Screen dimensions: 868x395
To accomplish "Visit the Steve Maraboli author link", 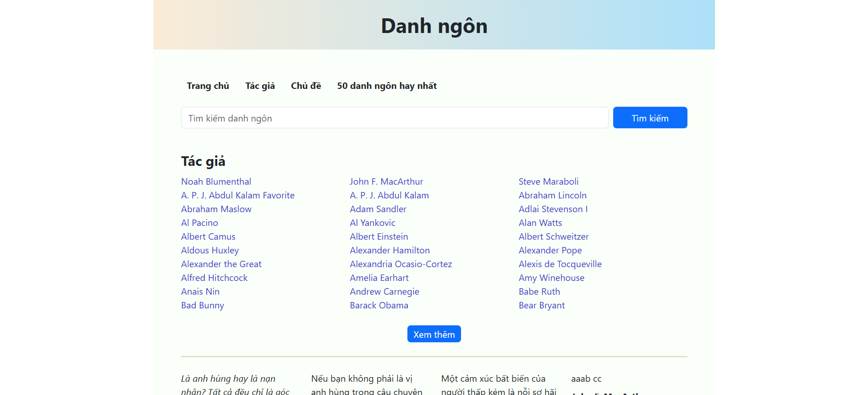I will (548, 181).
